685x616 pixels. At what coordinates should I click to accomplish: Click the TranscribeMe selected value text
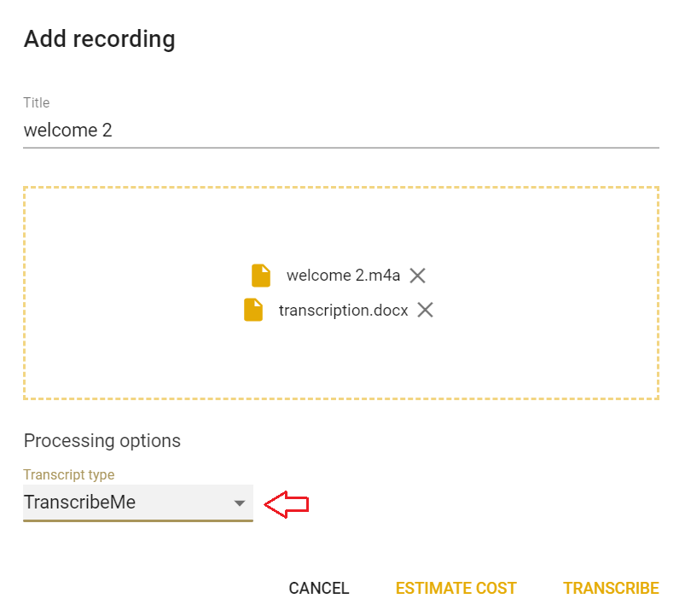tap(79, 503)
